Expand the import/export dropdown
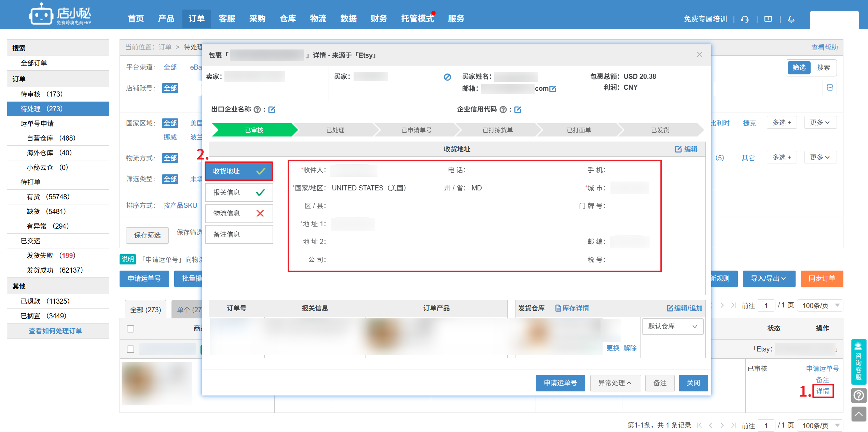Viewport: 868px width, 432px height. [x=769, y=278]
